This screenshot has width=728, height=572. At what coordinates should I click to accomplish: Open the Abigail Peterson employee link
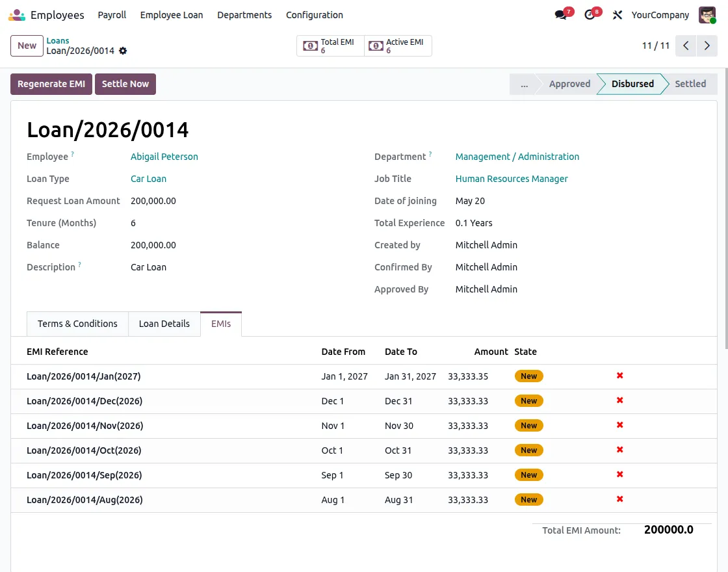164,157
